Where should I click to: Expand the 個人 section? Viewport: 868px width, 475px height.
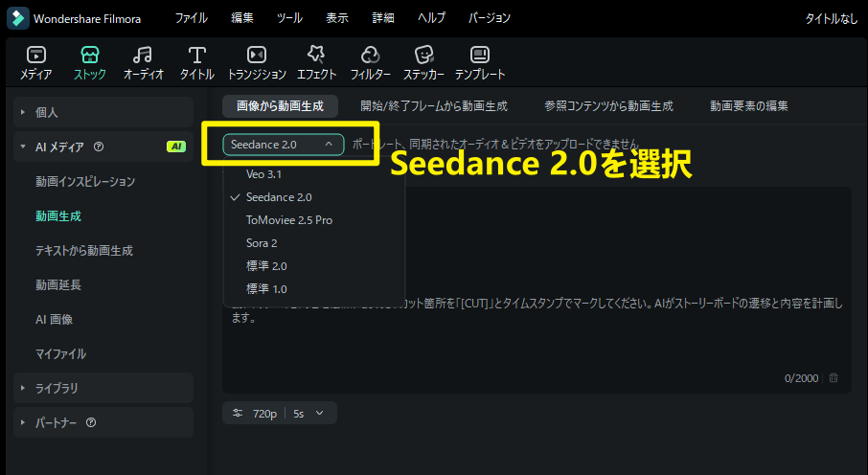tap(23, 112)
